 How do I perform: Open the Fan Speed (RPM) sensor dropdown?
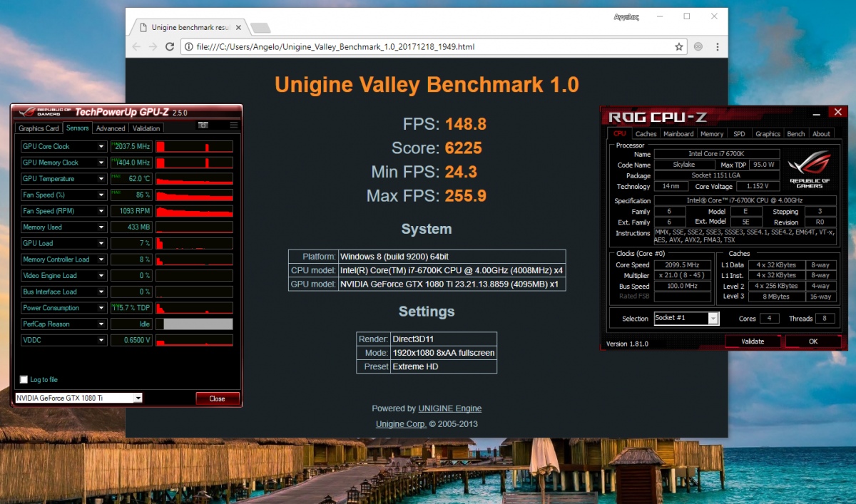[102, 211]
